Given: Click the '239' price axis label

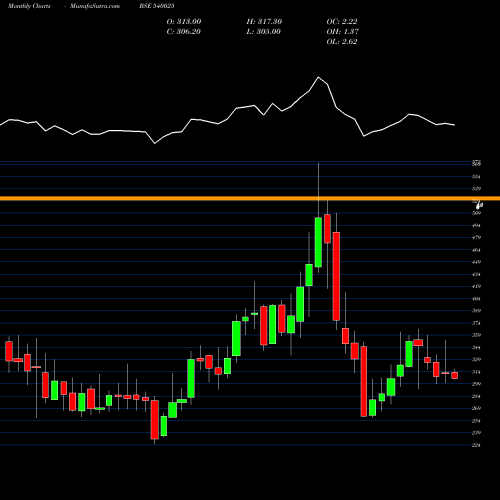Looking at the screenshot, I should pyautogui.click(x=476, y=433).
